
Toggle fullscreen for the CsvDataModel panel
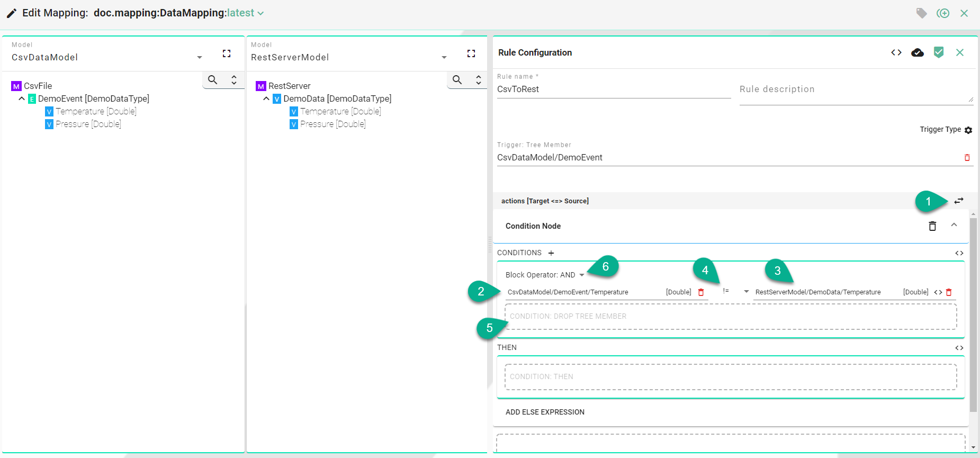[227, 53]
